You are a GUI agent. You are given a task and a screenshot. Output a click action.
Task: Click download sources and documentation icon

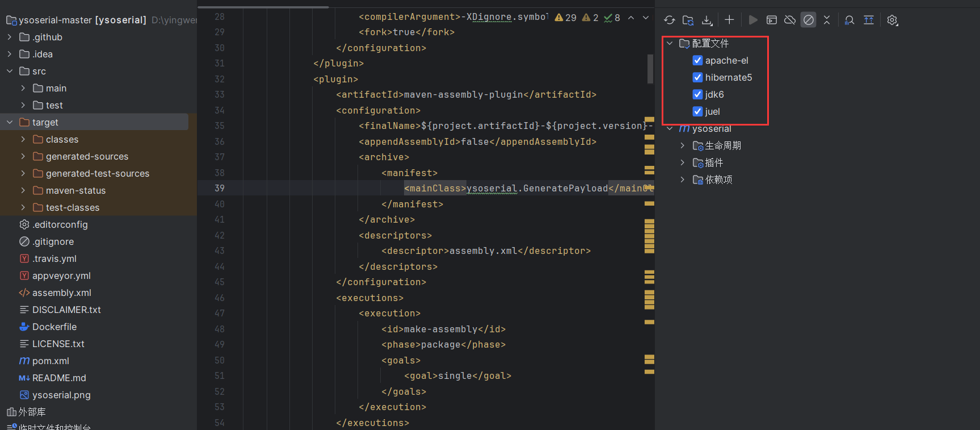[x=706, y=20]
